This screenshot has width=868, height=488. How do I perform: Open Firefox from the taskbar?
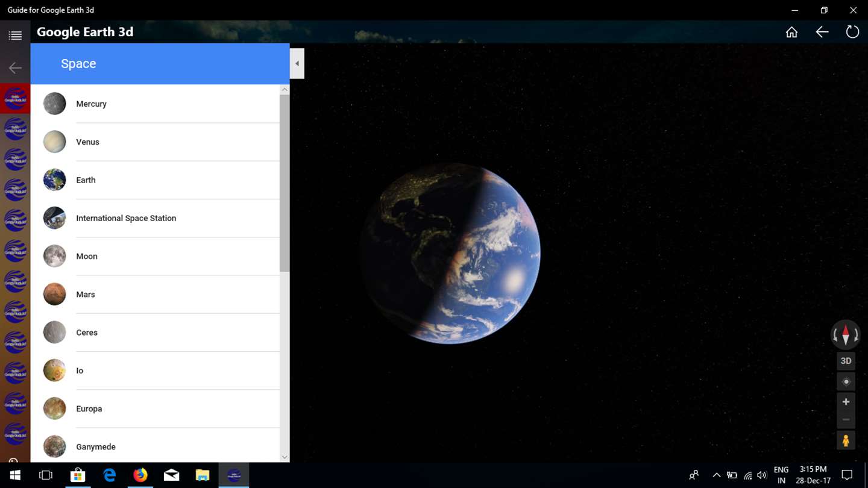pos(140,475)
